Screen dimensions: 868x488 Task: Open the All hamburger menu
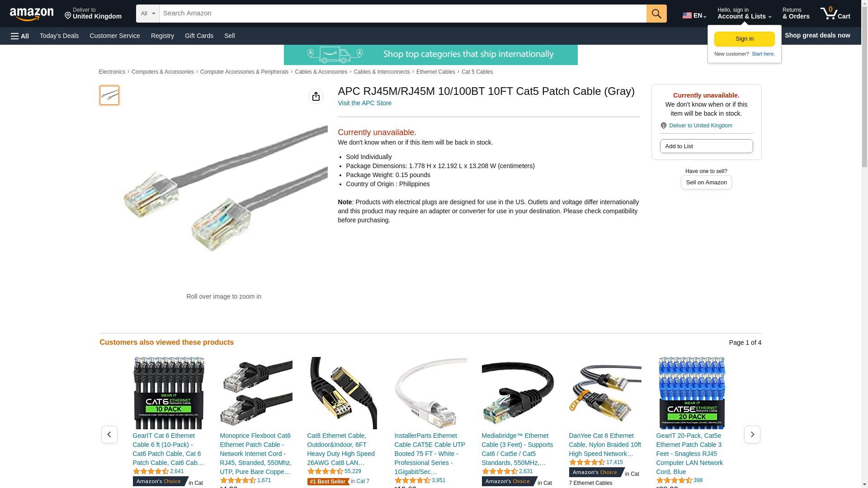coord(20,36)
